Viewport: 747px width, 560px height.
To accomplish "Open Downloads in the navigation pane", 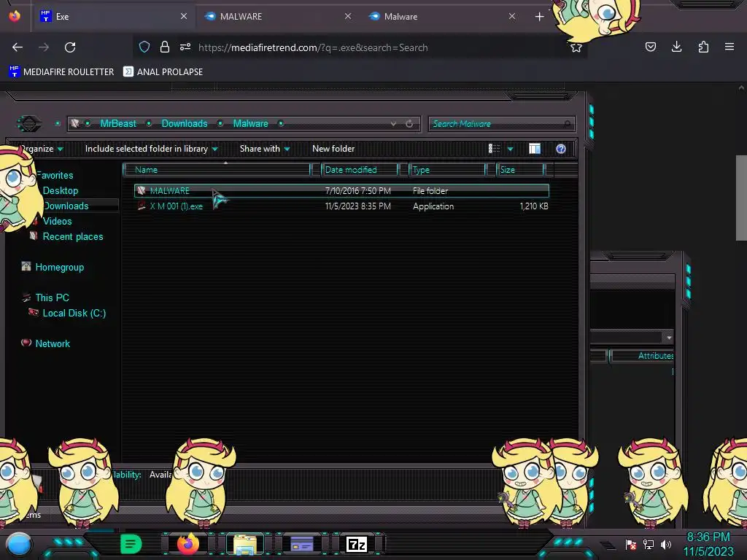I will tap(66, 206).
